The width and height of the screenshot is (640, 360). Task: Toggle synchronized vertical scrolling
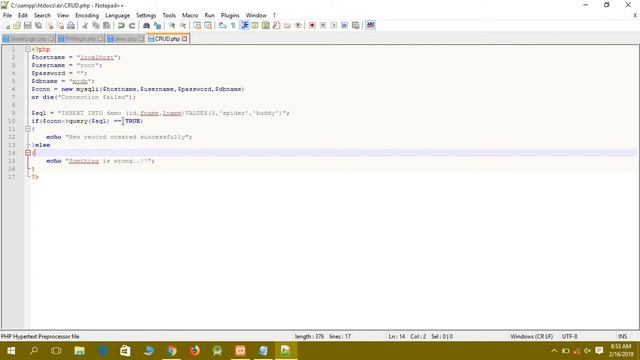(x=197, y=25)
